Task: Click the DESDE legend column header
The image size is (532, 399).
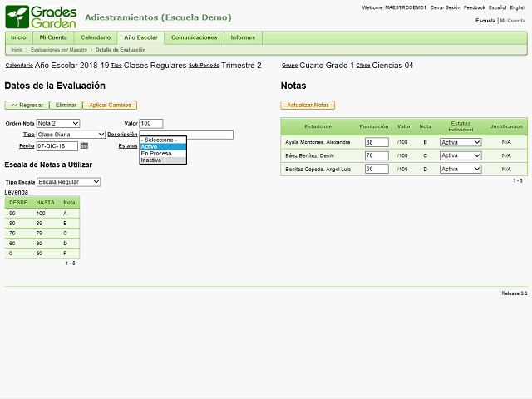Action: click(x=18, y=203)
